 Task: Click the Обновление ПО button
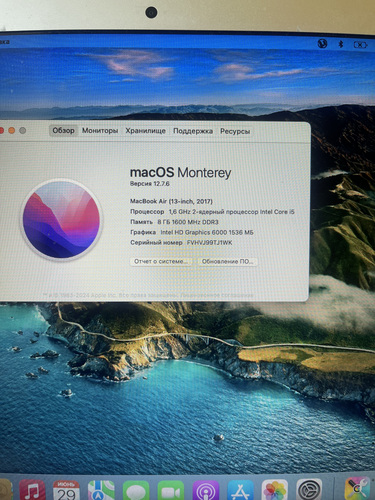click(x=228, y=262)
